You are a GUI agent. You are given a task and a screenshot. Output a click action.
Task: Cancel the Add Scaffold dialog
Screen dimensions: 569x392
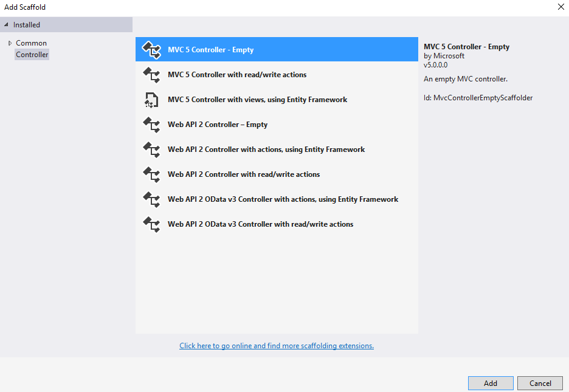coord(540,383)
